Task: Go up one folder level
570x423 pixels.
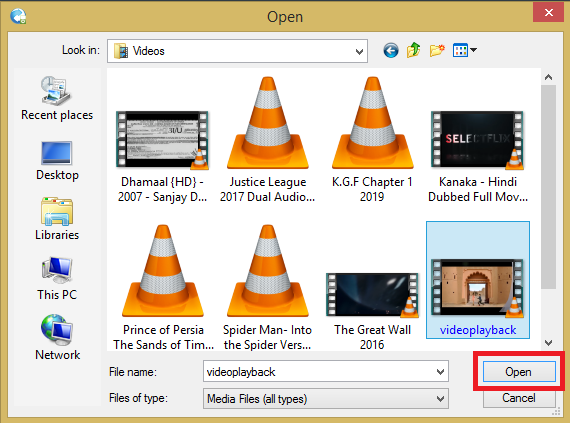Action: pyautogui.click(x=414, y=50)
